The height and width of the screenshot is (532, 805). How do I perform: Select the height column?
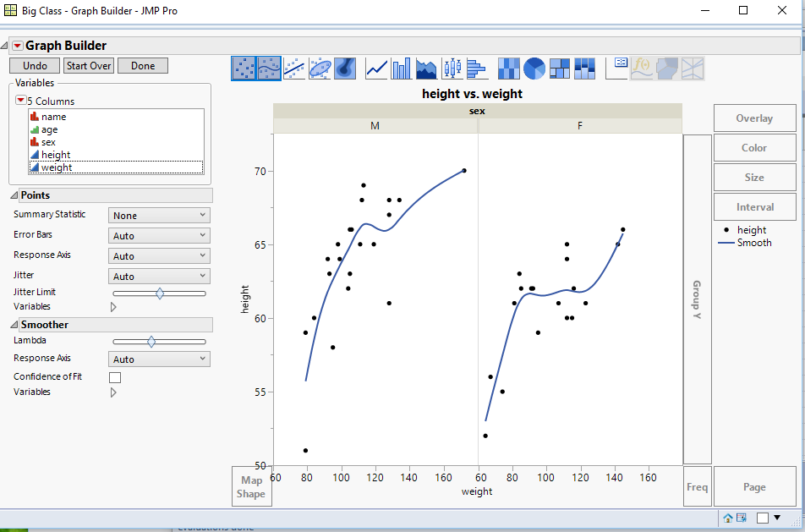117,155
